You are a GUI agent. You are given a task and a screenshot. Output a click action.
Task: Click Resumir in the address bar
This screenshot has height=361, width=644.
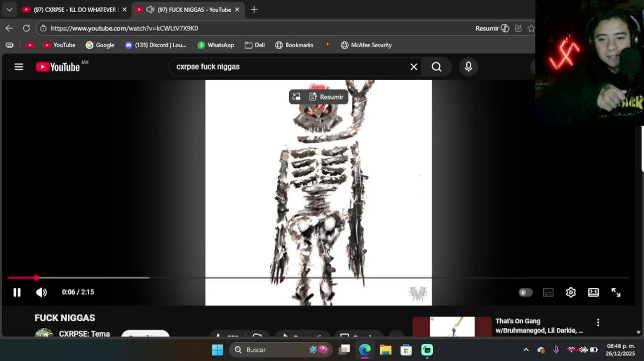492,28
